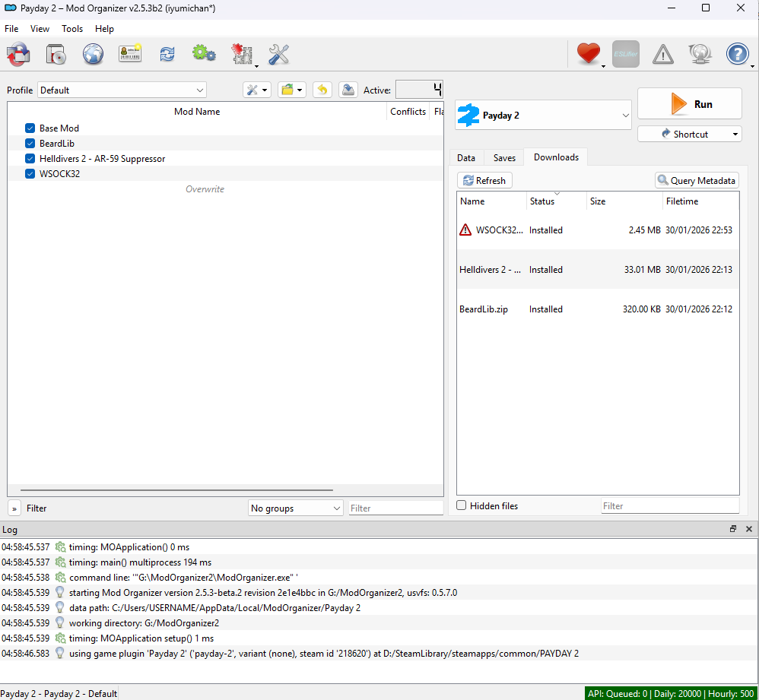Open the blue question mark Help icon
The width and height of the screenshot is (759, 700).
pyautogui.click(x=737, y=54)
